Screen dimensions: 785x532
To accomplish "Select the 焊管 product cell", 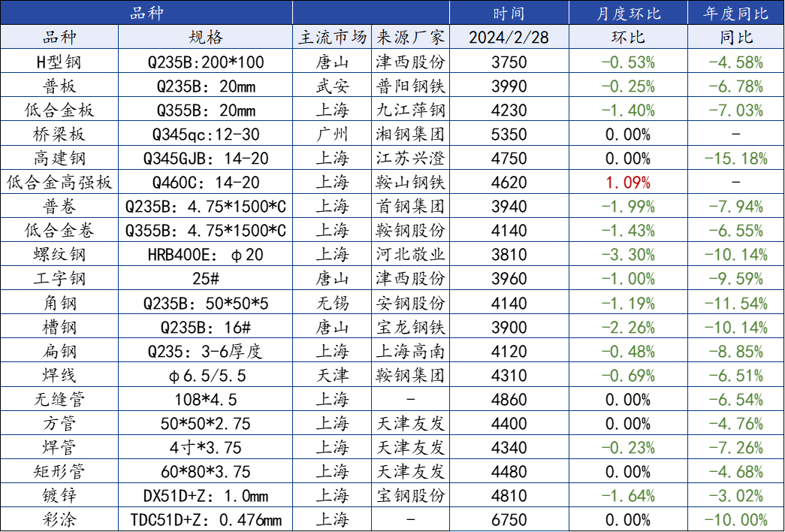I will [x=59, y=447].
